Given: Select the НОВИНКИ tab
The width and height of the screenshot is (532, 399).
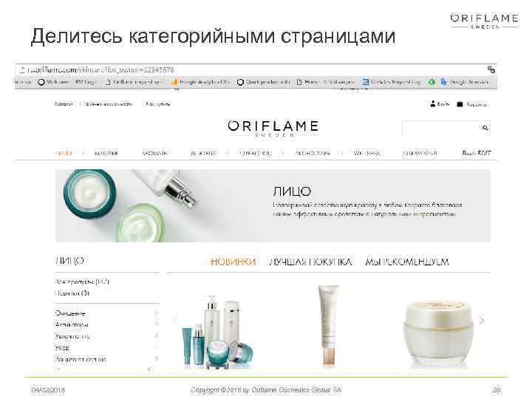Looking at the screenshot, I should [x=233, y=262].
